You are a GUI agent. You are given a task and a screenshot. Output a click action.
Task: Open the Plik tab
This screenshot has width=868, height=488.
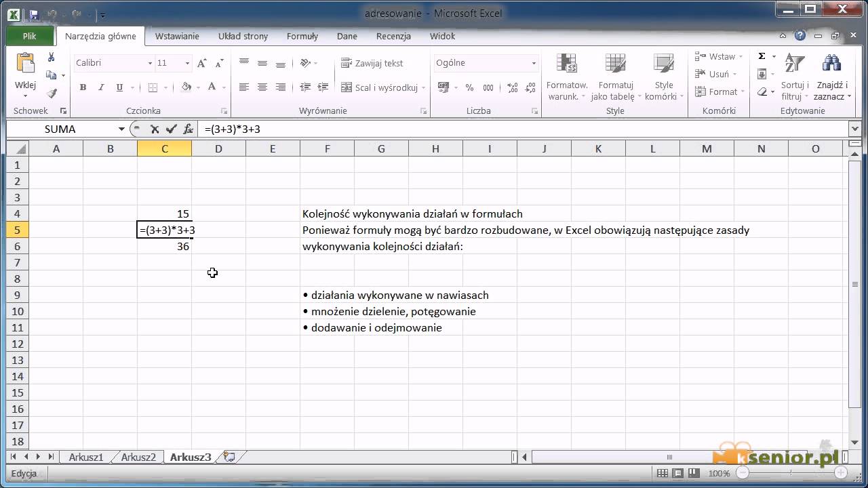29,37
